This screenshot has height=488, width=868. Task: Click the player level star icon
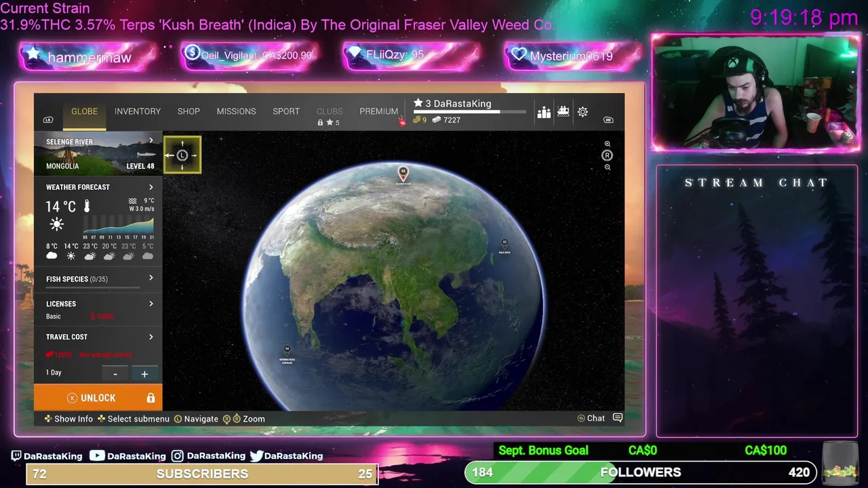click(418, 104)
